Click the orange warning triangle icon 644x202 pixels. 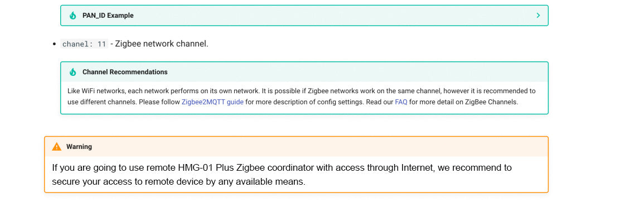[x=57, y=146]
